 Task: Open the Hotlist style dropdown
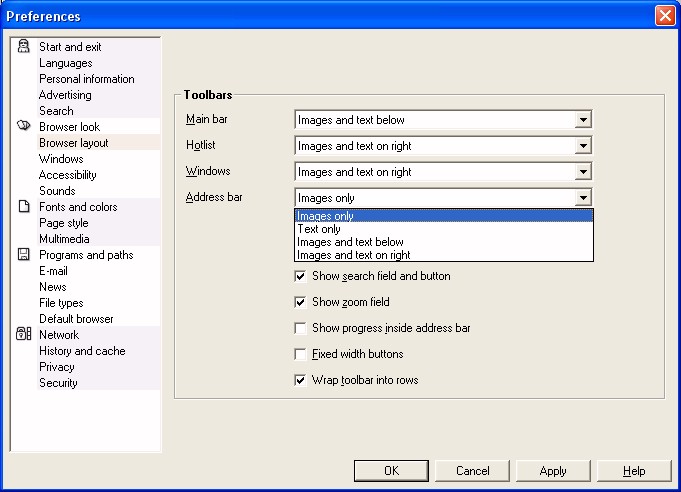click(x=583, y=146)
